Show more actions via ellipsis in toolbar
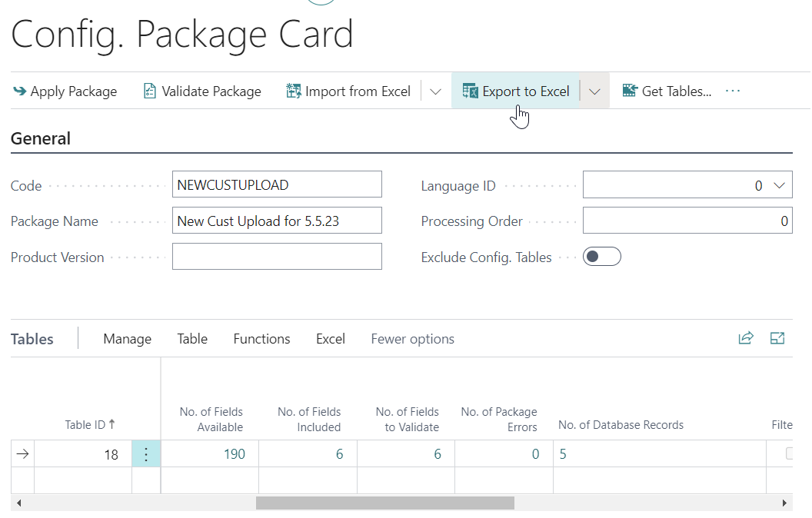The width and height of the screenshot is (812, 518). click(733, 91)
